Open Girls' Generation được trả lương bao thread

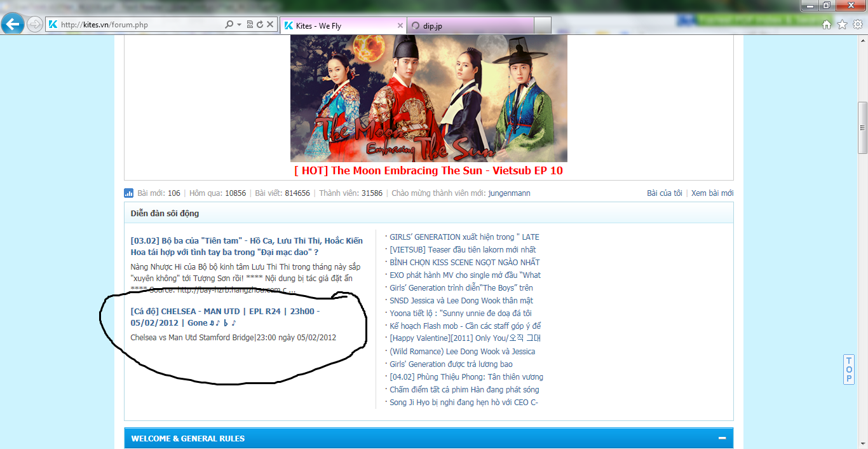pos(451,364)
